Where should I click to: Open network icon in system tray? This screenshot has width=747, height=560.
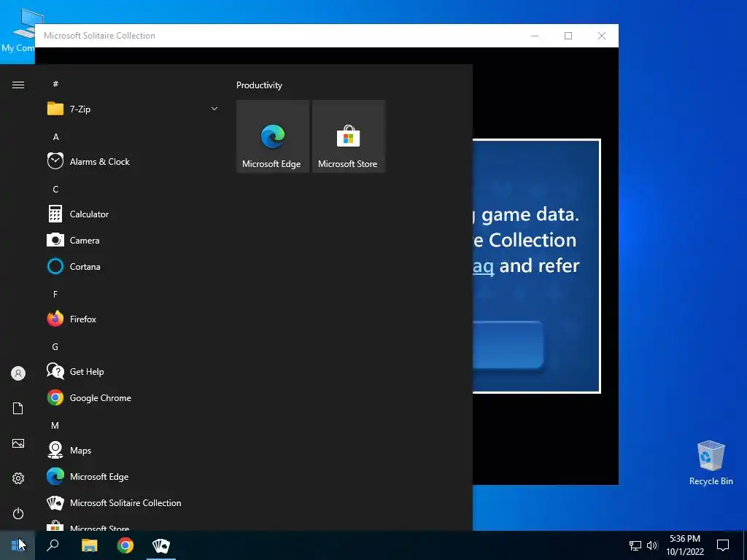pos(635,545)
